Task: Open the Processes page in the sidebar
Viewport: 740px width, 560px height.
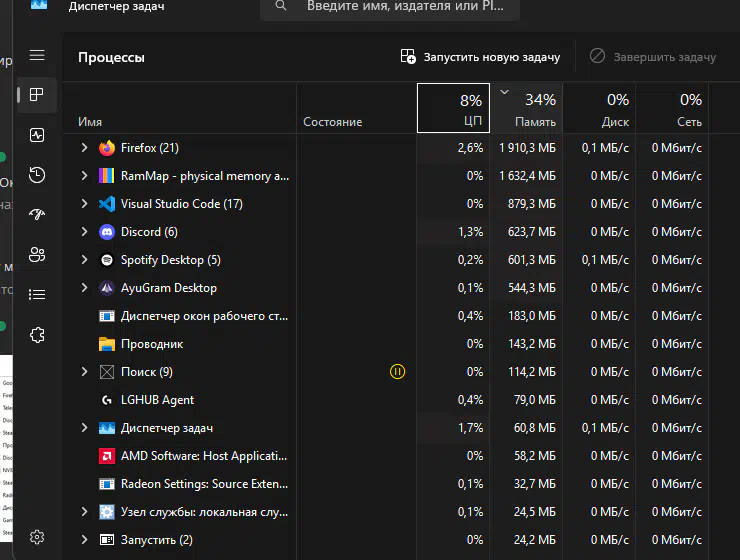Action: 37,95
